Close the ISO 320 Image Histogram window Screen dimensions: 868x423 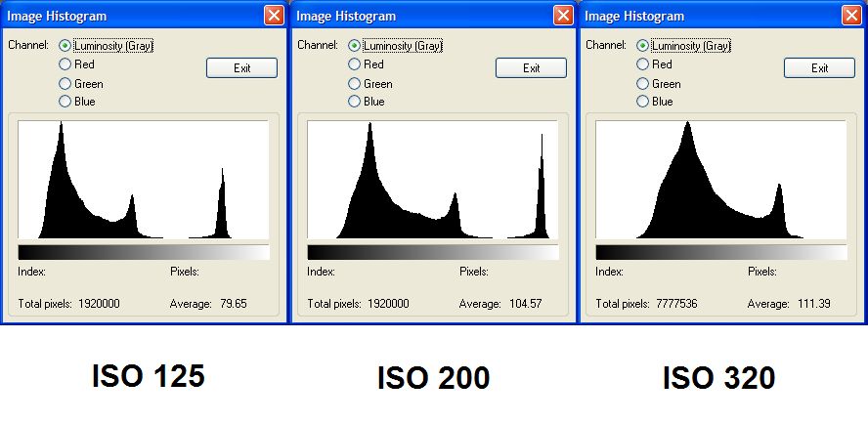coord(852,16)
